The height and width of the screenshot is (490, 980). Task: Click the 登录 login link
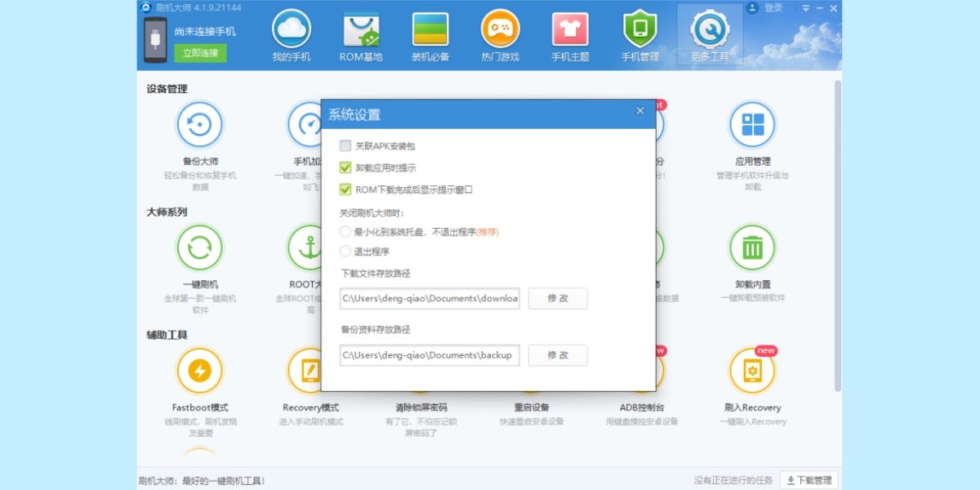point(773,8)
